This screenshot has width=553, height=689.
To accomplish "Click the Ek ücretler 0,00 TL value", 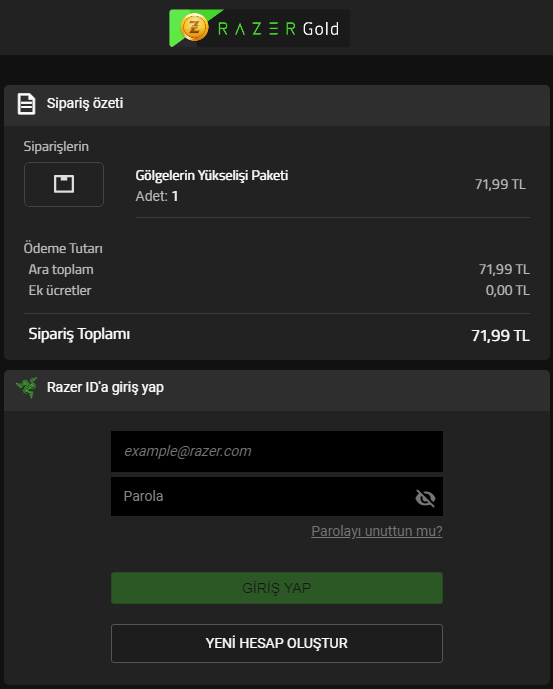I will 507,290.
